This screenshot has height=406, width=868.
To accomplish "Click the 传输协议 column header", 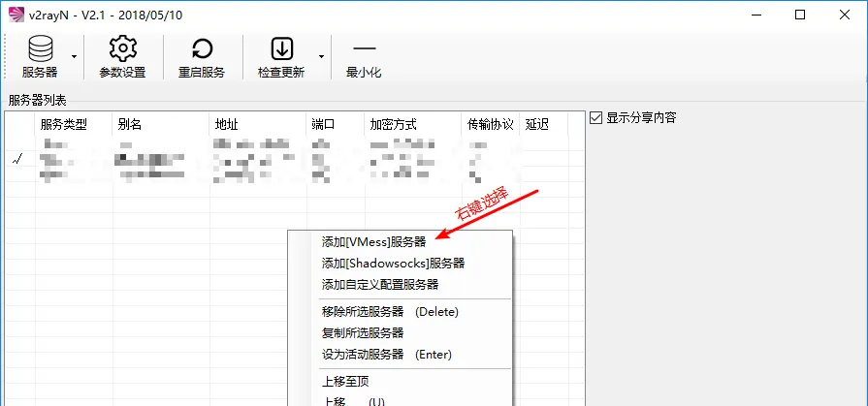I will point(491,124).
